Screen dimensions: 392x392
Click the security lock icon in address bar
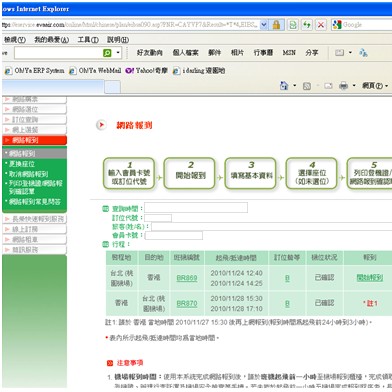pyautogui.click(x=276, y=25)
